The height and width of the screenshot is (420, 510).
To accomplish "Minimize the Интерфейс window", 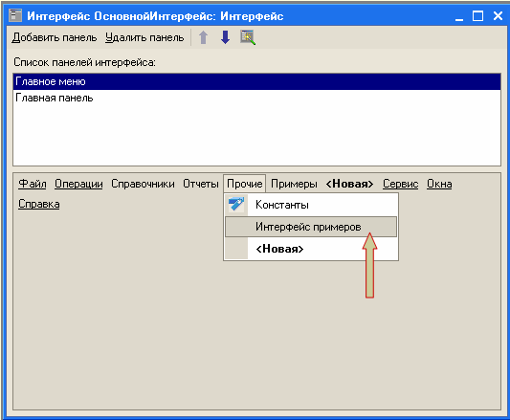I will (459, 16).
